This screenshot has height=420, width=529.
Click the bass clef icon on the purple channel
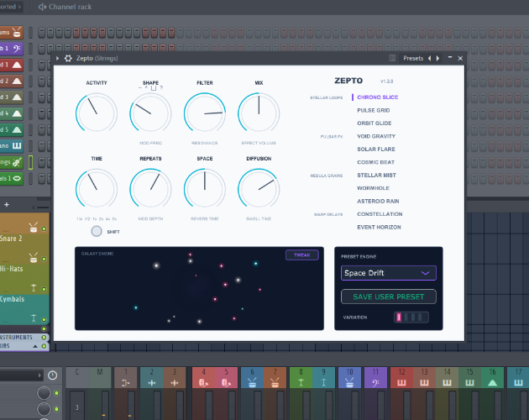(17, 49)
